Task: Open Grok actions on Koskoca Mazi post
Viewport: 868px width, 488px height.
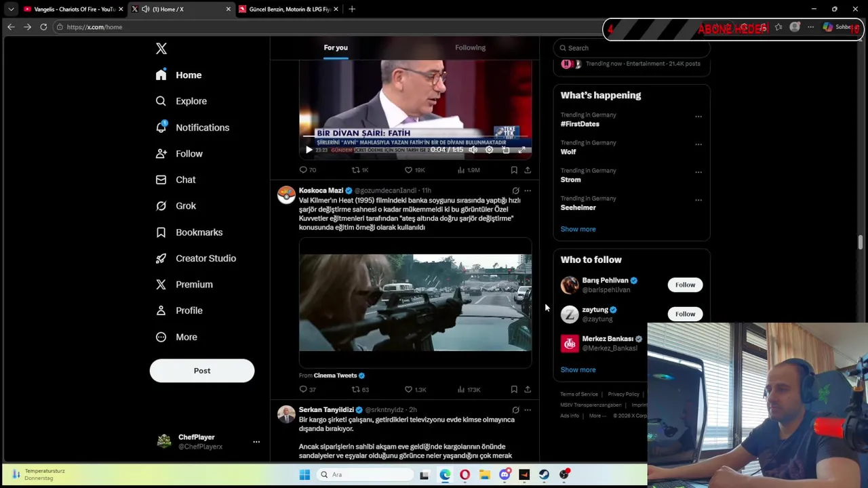Action: (x=515, y=191)
